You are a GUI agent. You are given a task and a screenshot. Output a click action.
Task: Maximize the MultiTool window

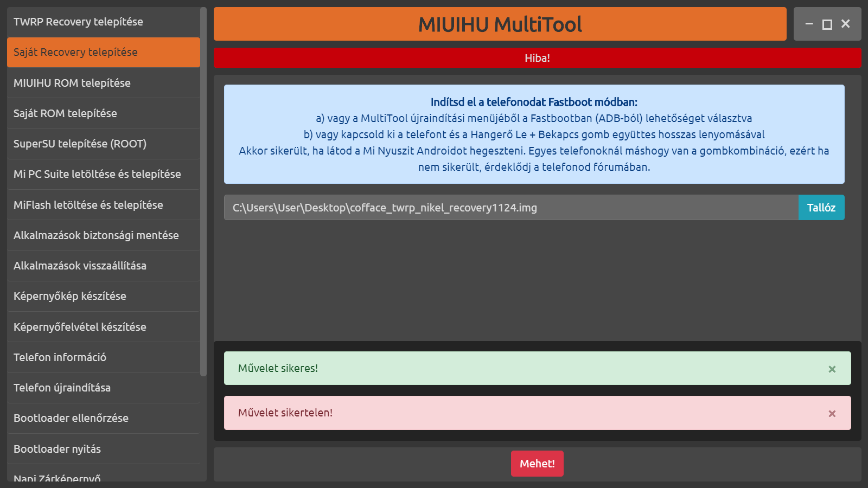coord(827,24)
